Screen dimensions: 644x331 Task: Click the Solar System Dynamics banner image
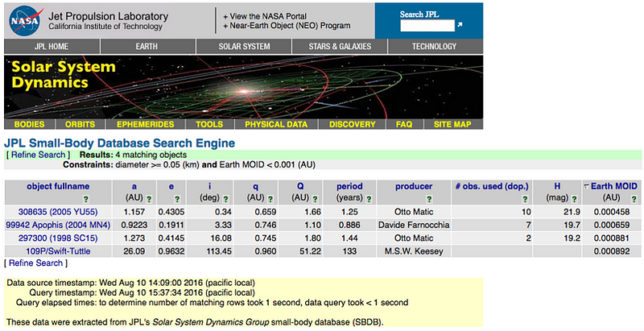point(244,87)
